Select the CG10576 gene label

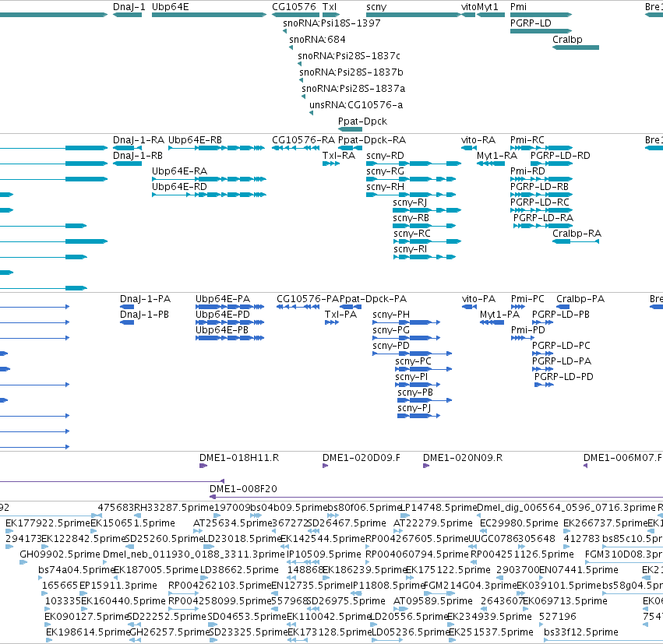[294, 7]
